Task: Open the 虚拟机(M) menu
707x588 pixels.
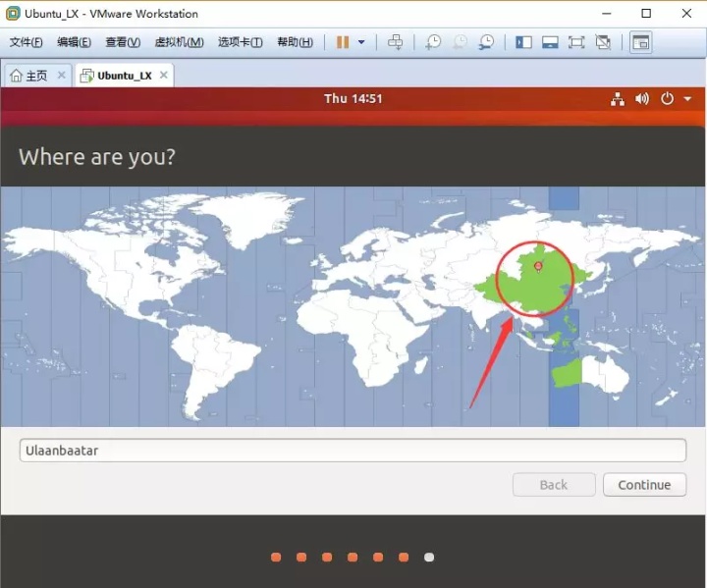Action: click(179, 42)
